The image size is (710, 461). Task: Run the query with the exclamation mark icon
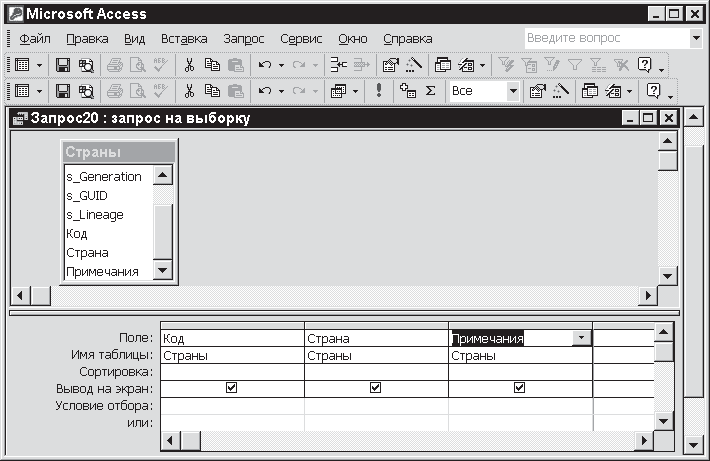(x=379, y=90)
